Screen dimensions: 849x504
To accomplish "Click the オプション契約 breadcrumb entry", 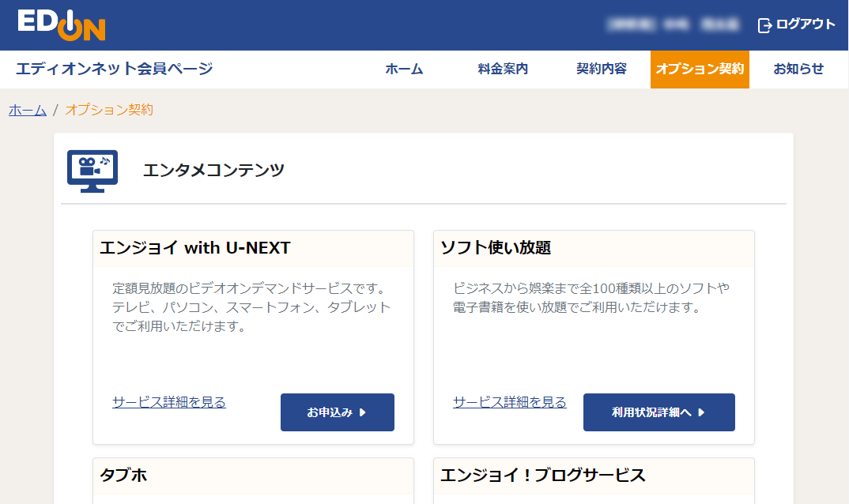I will point(111,110).
